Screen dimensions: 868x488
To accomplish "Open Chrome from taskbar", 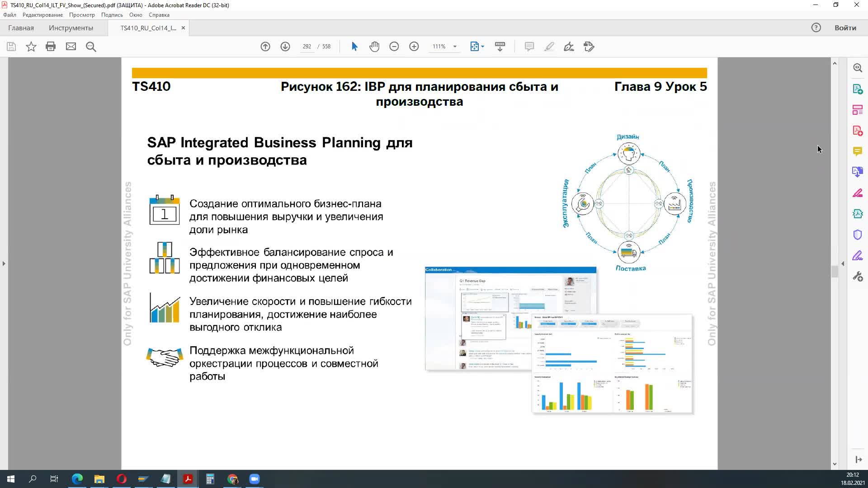I will point(232,479).
